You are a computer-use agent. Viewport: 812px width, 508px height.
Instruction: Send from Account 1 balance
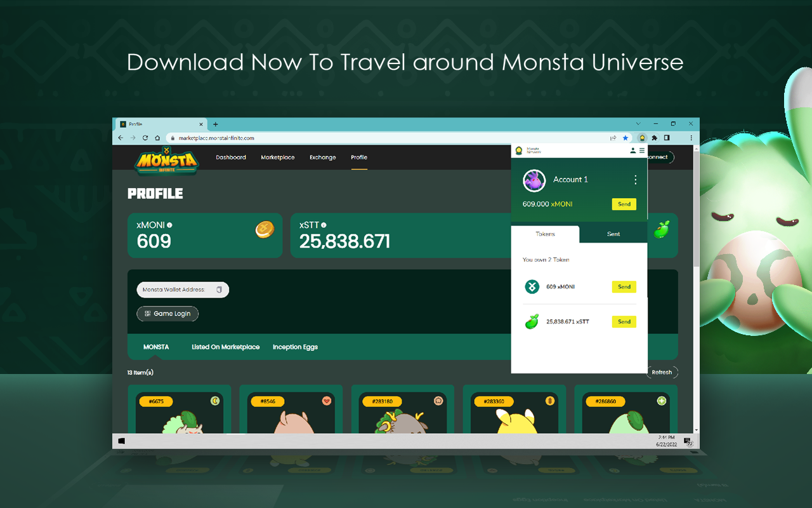(x=624, y=204)
